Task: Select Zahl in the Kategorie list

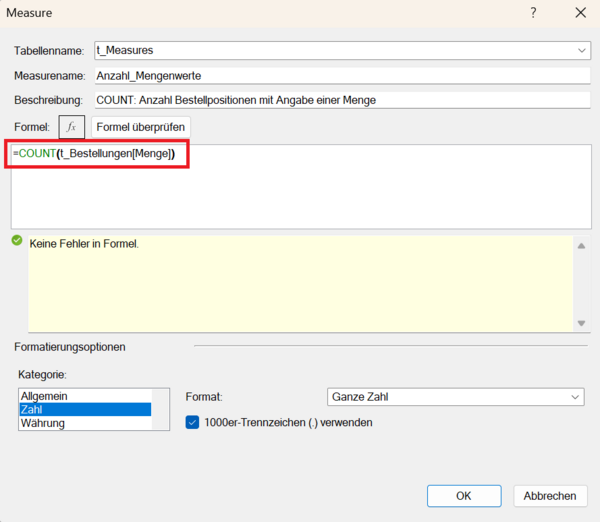Action: [85, 409]
